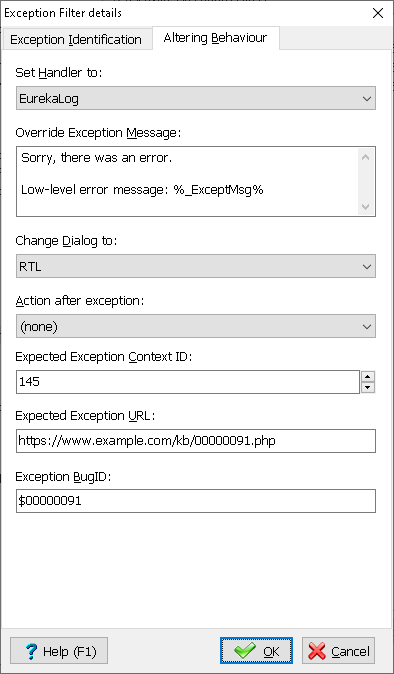Click the Expected Exception URL field
This screenshot has width=394, height=674.
point(196,441)
